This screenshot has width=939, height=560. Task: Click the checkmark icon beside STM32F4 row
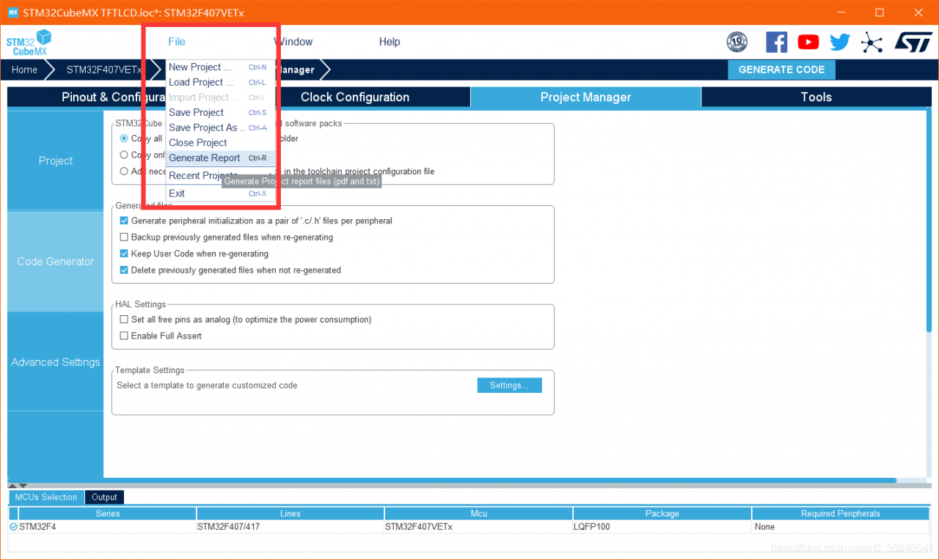[13, 526]
